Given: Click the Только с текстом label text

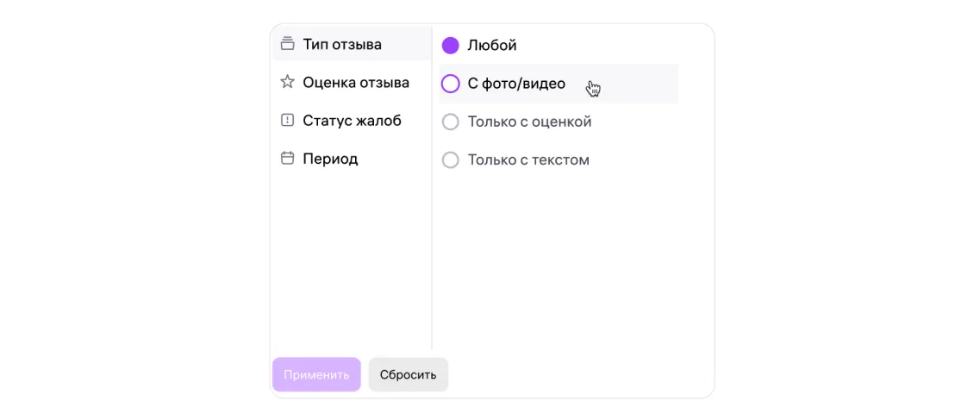Looking at the screenshot, I should coord(528,160).
